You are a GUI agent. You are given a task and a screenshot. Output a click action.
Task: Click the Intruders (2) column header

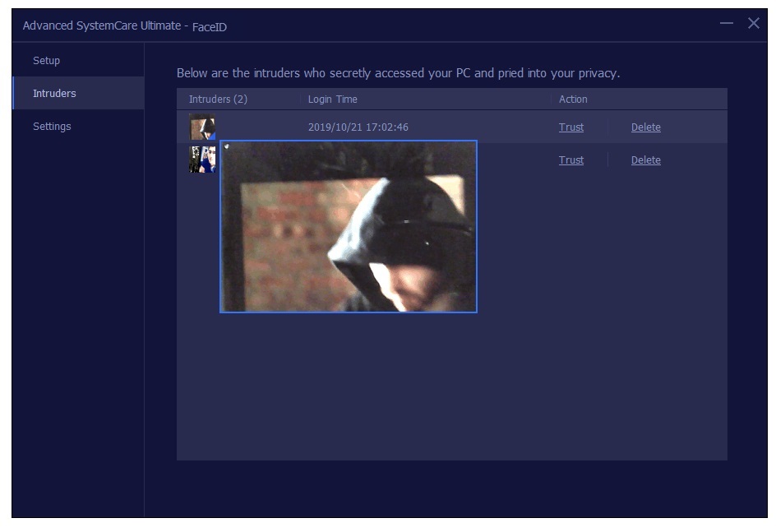click(x=218, y=99)
